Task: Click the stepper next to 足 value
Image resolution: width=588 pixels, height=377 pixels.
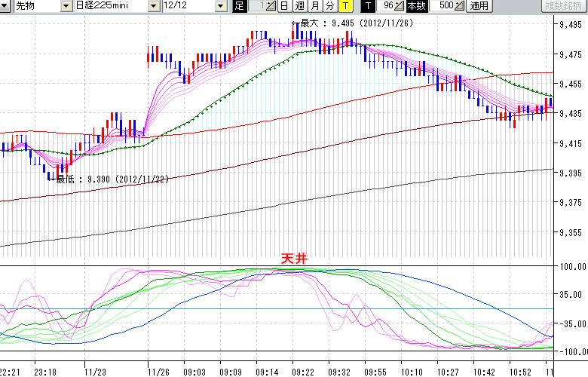Action: coord(272,6)
